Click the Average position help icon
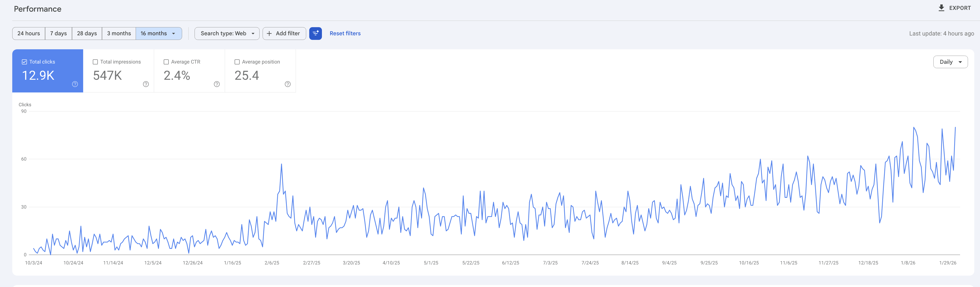Screen dimensions: 980x287 288,84
